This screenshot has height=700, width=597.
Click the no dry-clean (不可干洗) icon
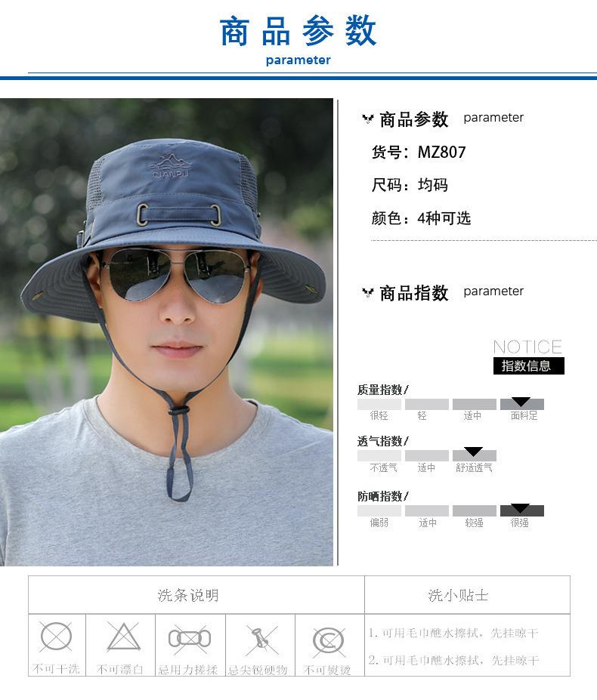56,636
